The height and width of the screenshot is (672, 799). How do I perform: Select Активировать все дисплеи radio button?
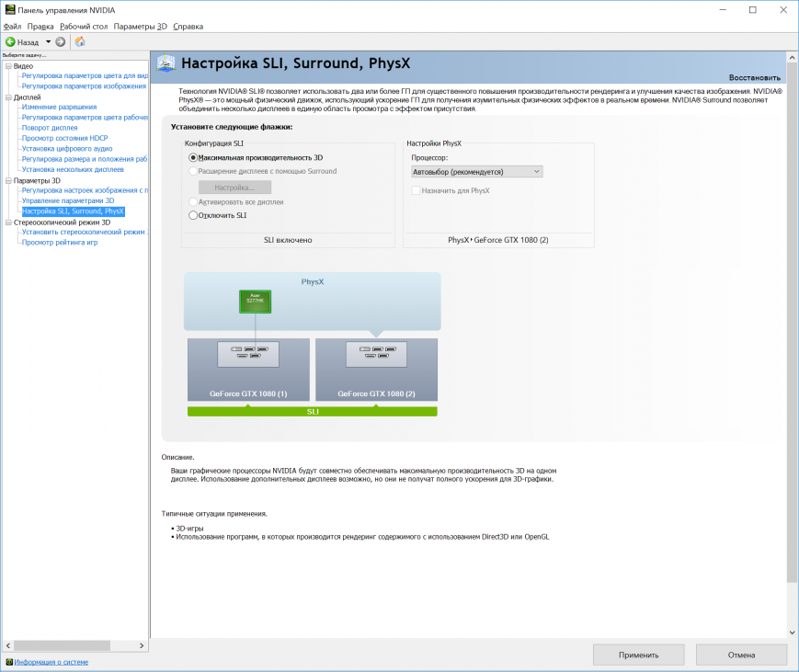pyautogui.click(x=193, y=202)
